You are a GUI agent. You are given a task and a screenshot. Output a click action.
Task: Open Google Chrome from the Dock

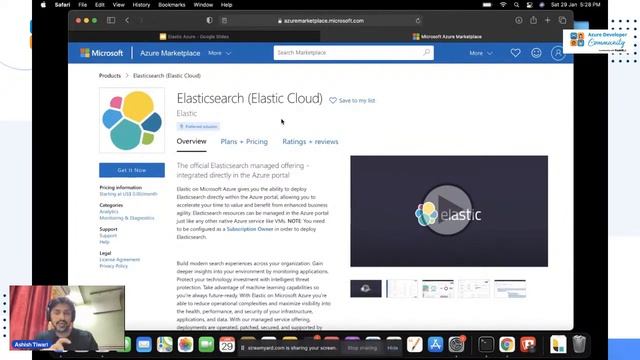coord(507,344)
